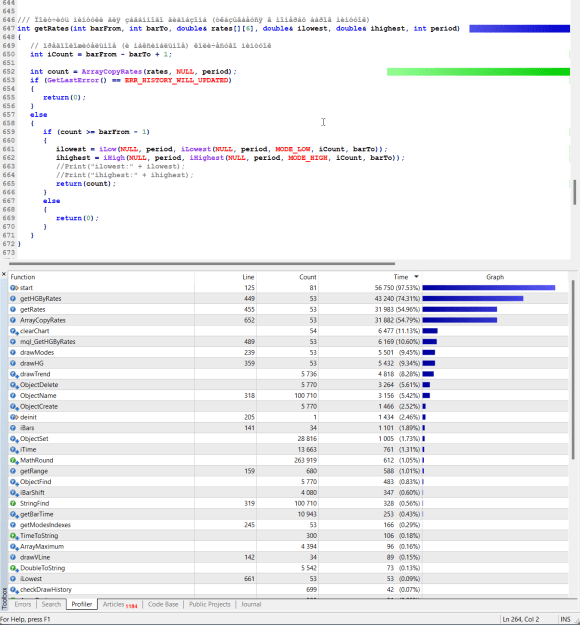Click the icon beside iBarShift
The image size is (580, 625).
pyautogui.click(x=14, y=492)
